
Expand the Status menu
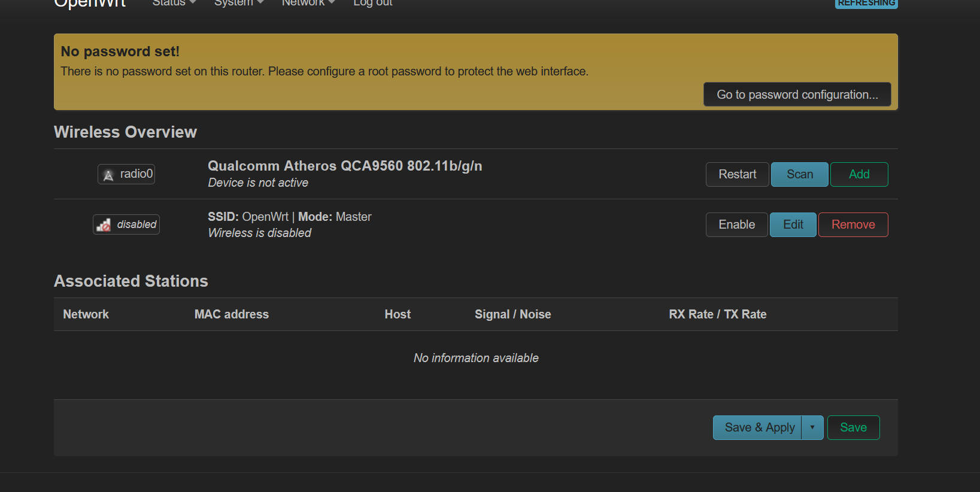(174, 3)
